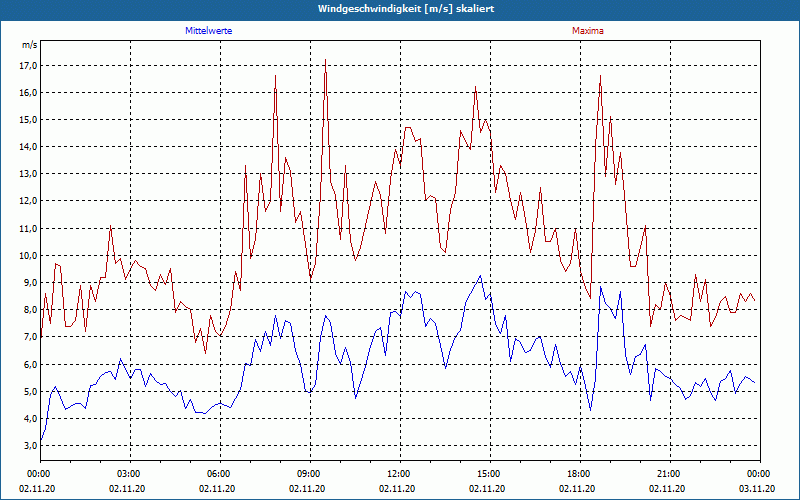Select the 10,0 y-axis value
This screenshot has height=500, width=800.
coord(29,255)
